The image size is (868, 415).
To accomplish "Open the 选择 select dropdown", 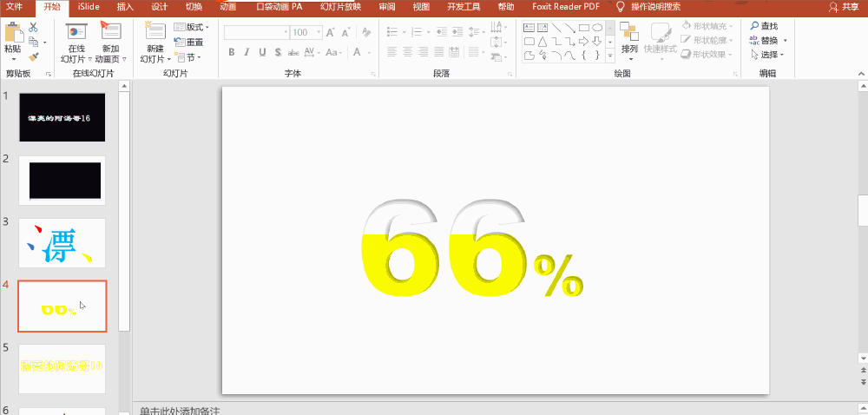I will [x=767, y=55].
